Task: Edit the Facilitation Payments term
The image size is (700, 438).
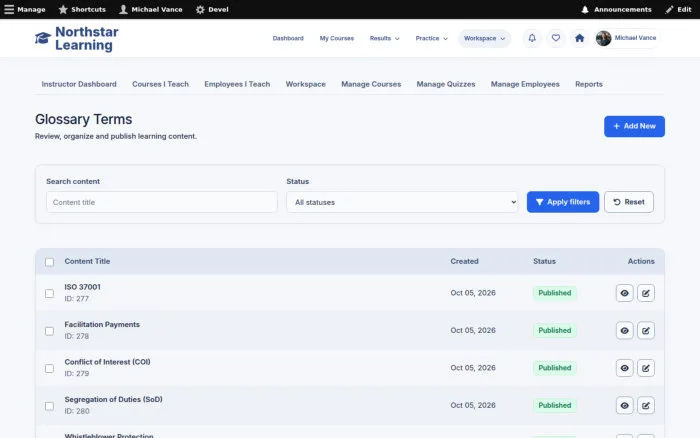Action: (x=646, y=330)
